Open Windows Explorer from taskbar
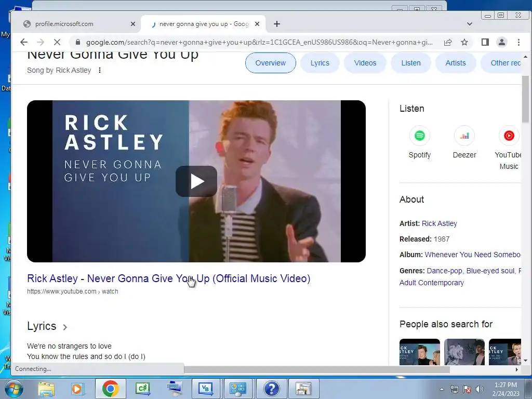This screenshot has height=399, width=532. click(x=46, y=389)
